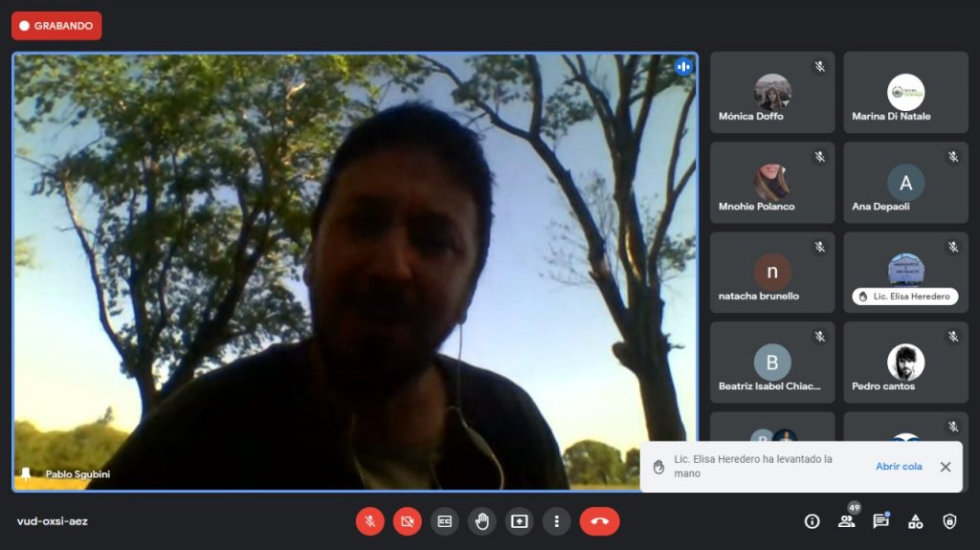Viewport: 980px width, 550px height.
Task: Select Mónica Doffo's participant tile
Action: point(771,93)
